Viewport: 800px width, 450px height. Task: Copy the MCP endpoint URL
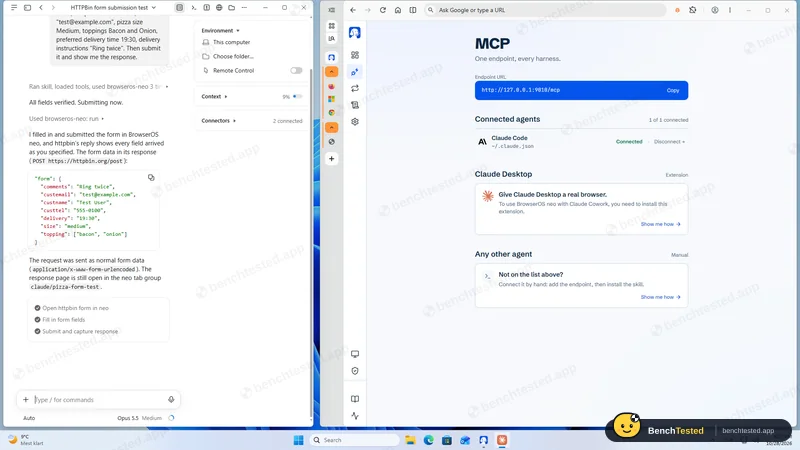(x=672, y=90)
